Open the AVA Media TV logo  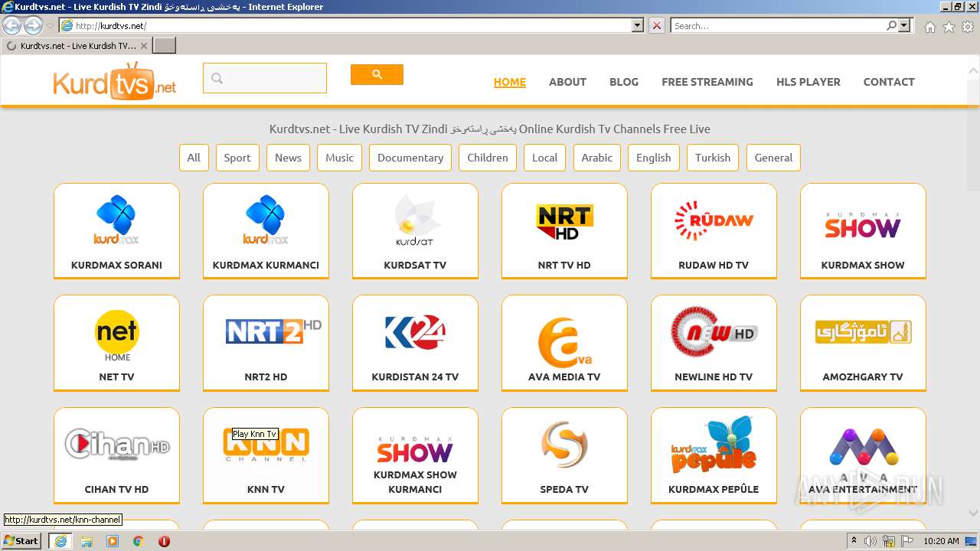pos(564,342)
